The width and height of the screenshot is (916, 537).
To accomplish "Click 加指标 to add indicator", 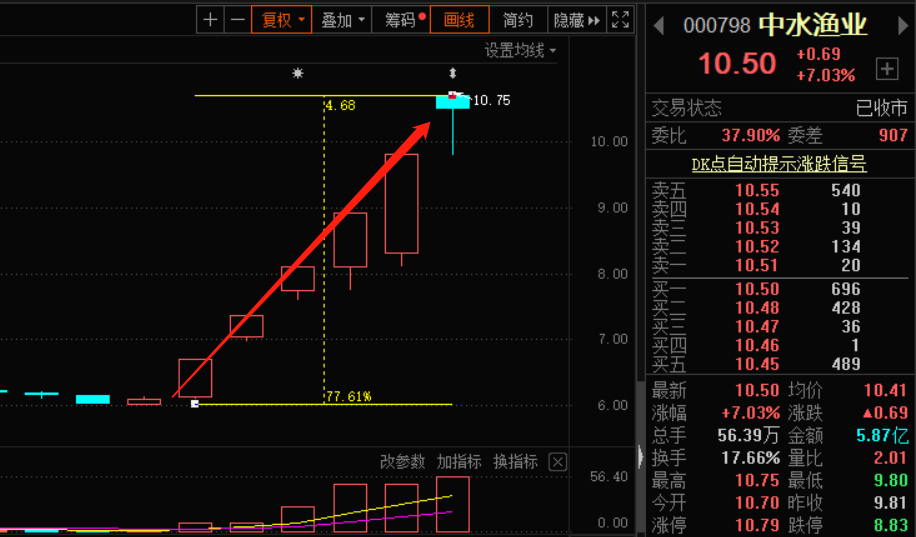I will (459, 462).
